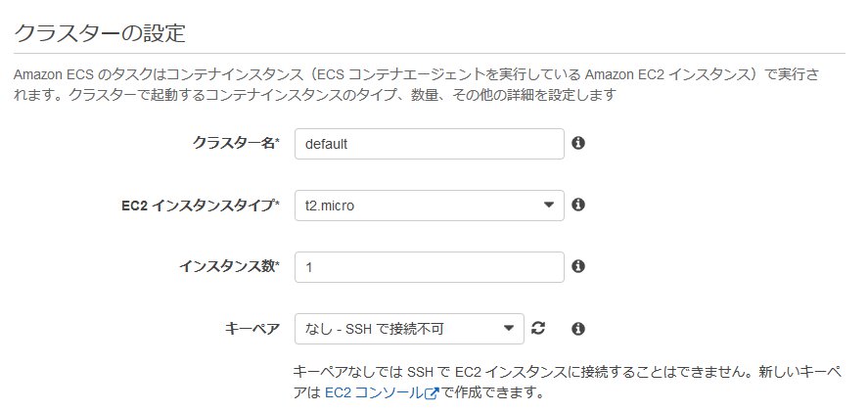Expand the key pair dropdown arrow
Image resolution: width=868 pixels, height=412 pixels.
(x=508, y=328)
